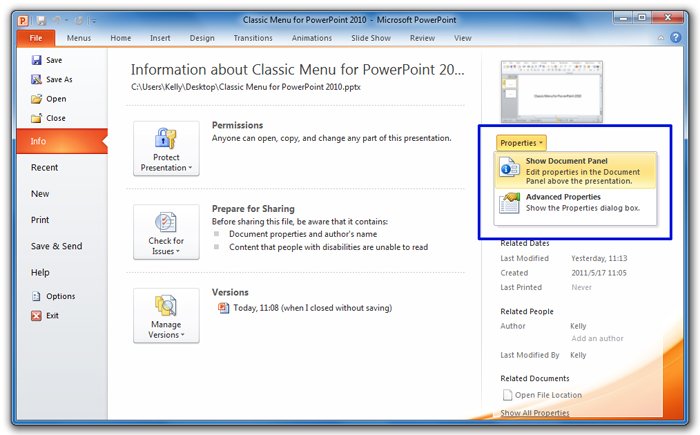Collapse the Properties dropdown
The image size is (700, 435).
[521, 143]
